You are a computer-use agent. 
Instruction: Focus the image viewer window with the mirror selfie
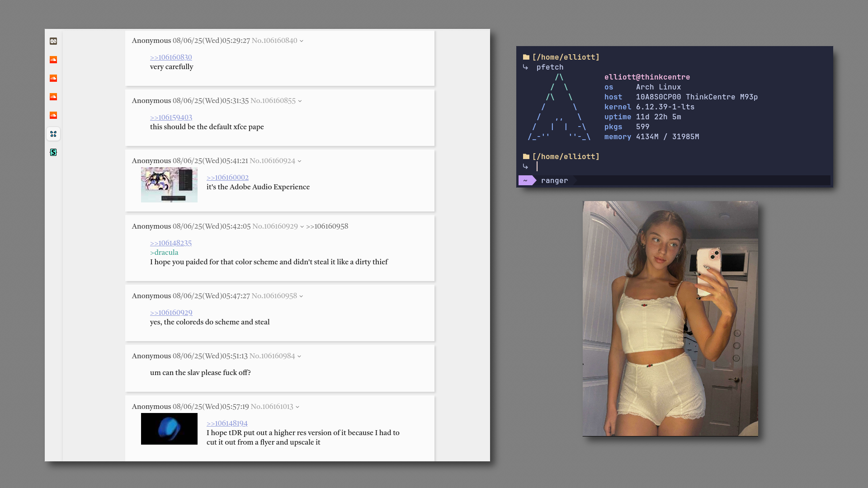tap(670, 319)
